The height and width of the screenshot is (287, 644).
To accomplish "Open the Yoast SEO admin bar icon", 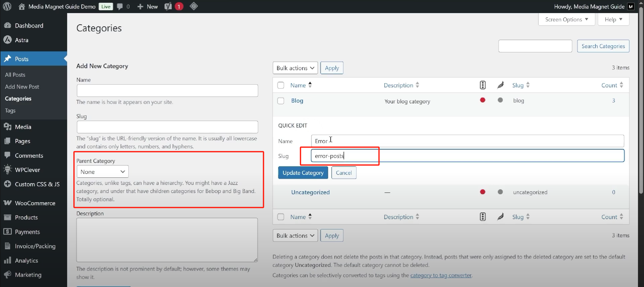I will (168, 6).
